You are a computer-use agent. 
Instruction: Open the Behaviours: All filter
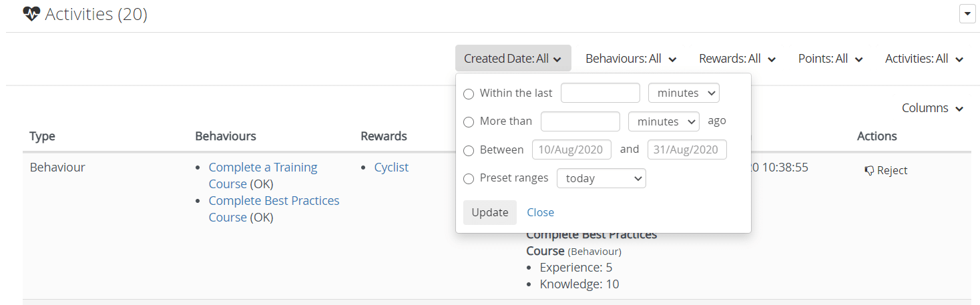(631, 59)
